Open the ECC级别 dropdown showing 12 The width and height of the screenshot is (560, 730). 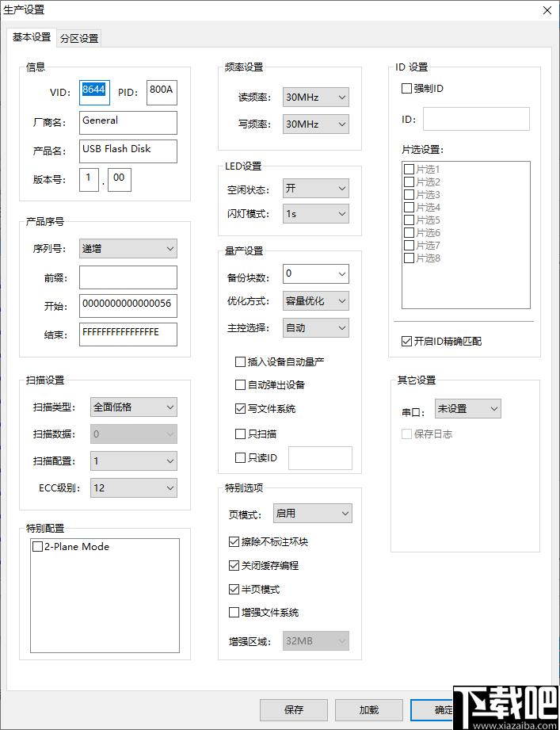[x=134, y=488]
